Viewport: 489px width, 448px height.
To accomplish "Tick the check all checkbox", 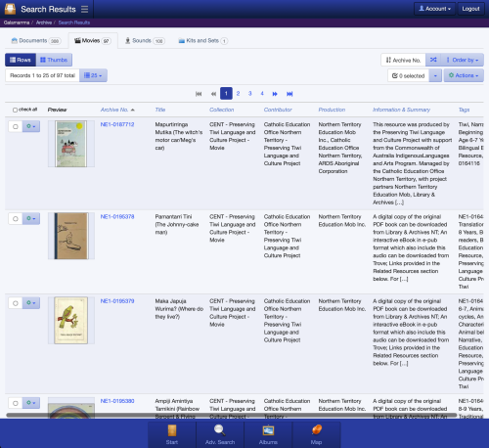I will pyautogui.click(x=15, y=110).
